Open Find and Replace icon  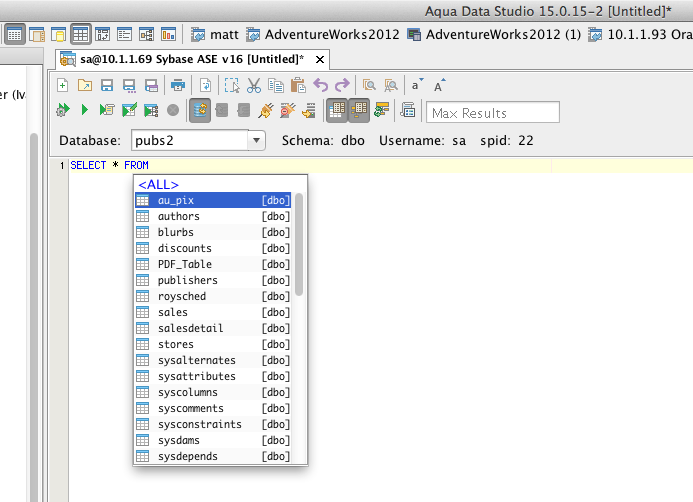391,85
